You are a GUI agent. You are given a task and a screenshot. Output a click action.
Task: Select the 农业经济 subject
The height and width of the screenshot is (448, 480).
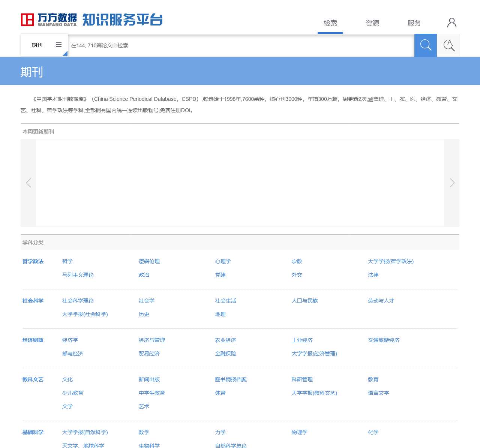point(226,340)
